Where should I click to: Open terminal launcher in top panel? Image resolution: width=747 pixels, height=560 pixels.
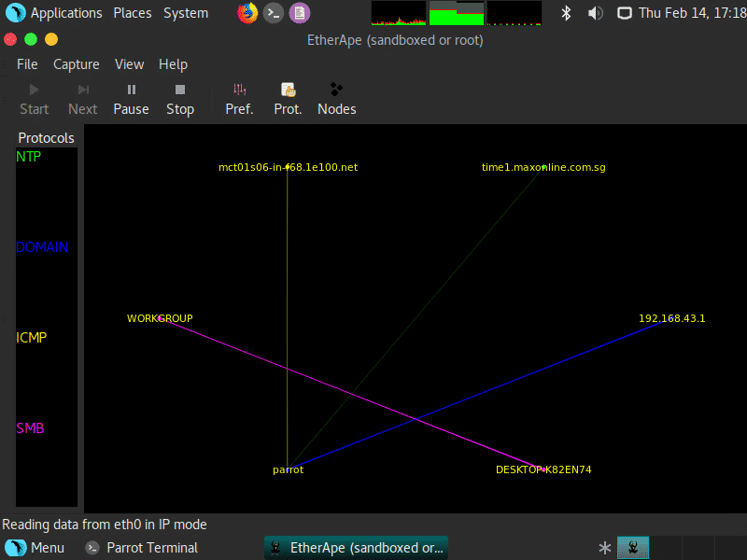coord(273,13)
